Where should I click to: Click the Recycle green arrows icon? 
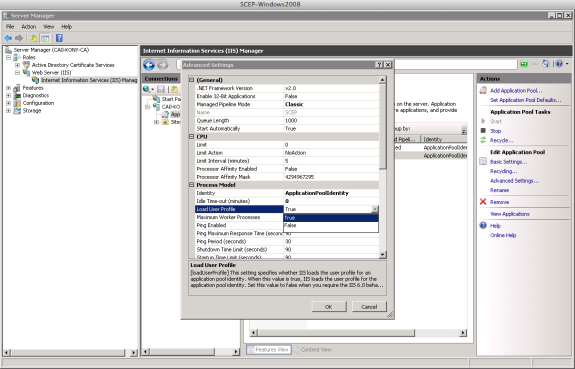[x=483, y=140]
